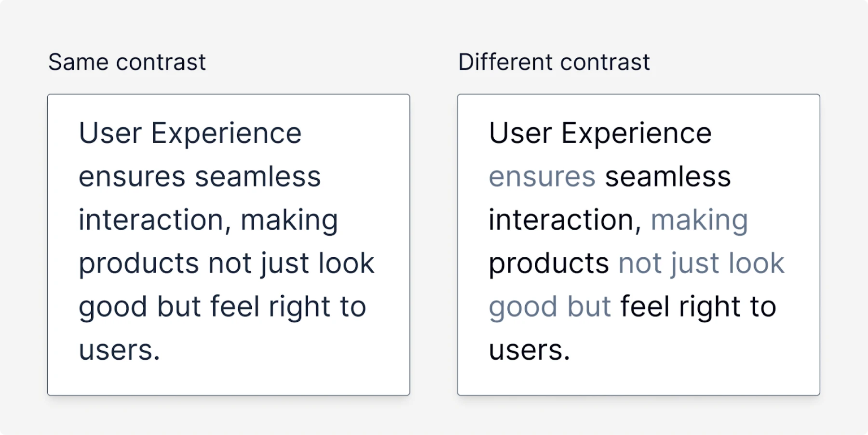
Task: Click "seamless" in the Different contrast card
Action: coord(668,177)
